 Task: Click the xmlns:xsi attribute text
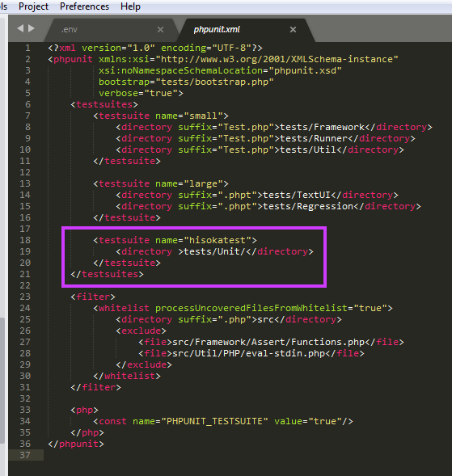pyautogui.click(x=248, y=59)
